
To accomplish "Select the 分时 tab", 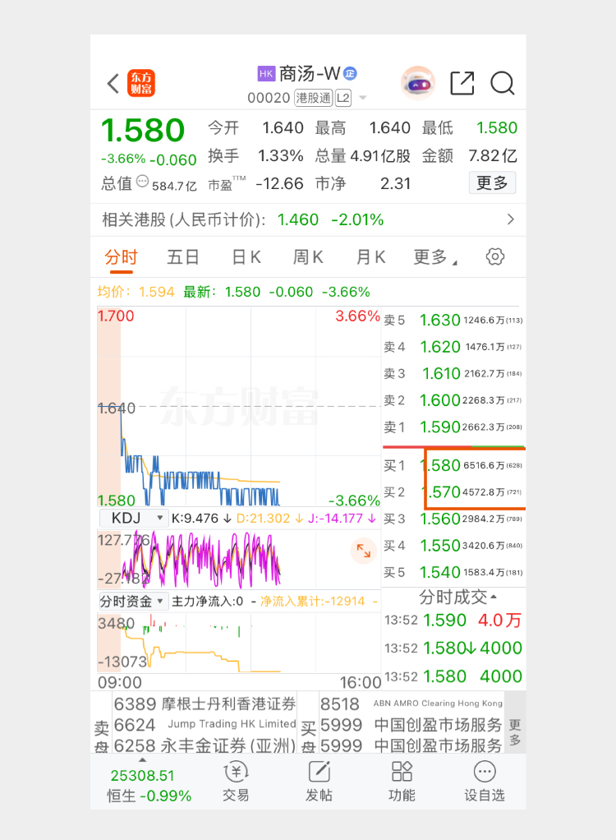I will [121, 257].
